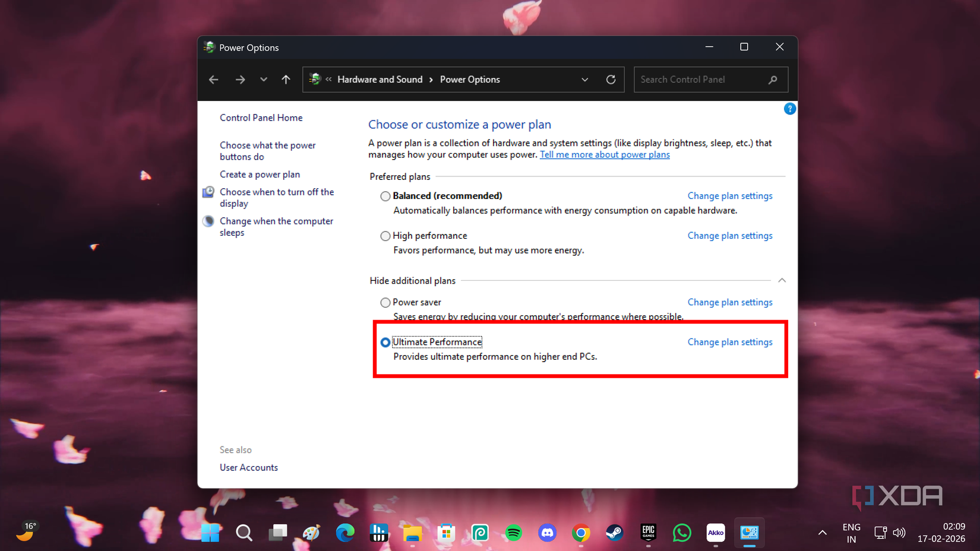Open WhatsApp from the taskbar
Image resolution: width=980 pixels, height=551 pixels.
pyautogui.click(x=682, y=533)
